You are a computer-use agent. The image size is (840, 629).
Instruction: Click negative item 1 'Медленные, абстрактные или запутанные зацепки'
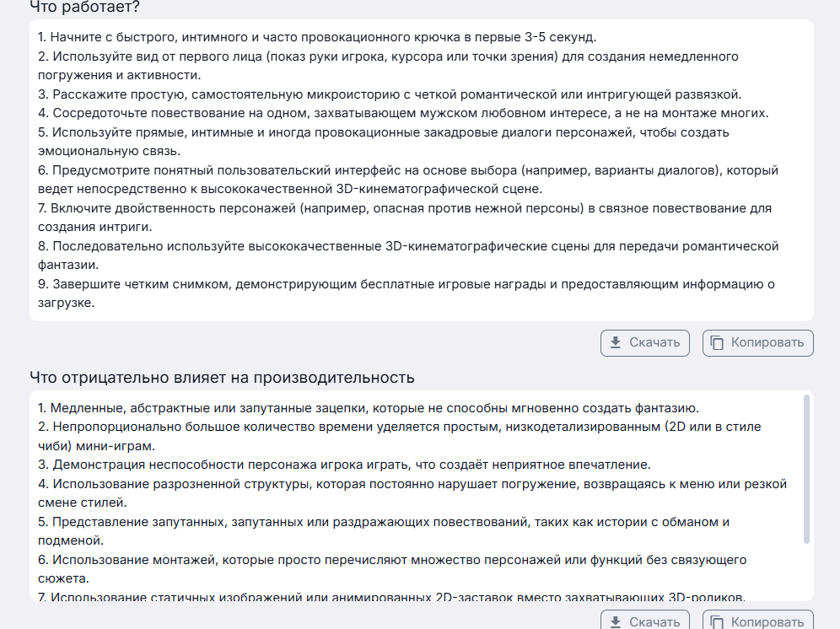pos(368,408)
